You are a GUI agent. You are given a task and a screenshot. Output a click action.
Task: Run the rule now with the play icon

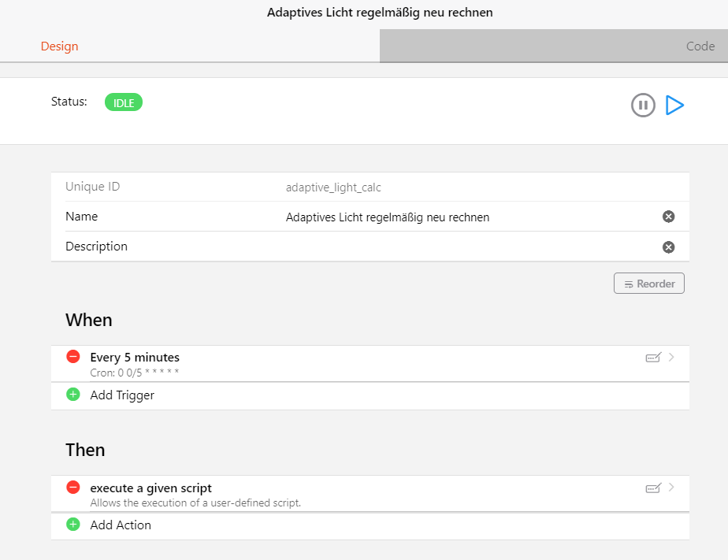(674, 105)
